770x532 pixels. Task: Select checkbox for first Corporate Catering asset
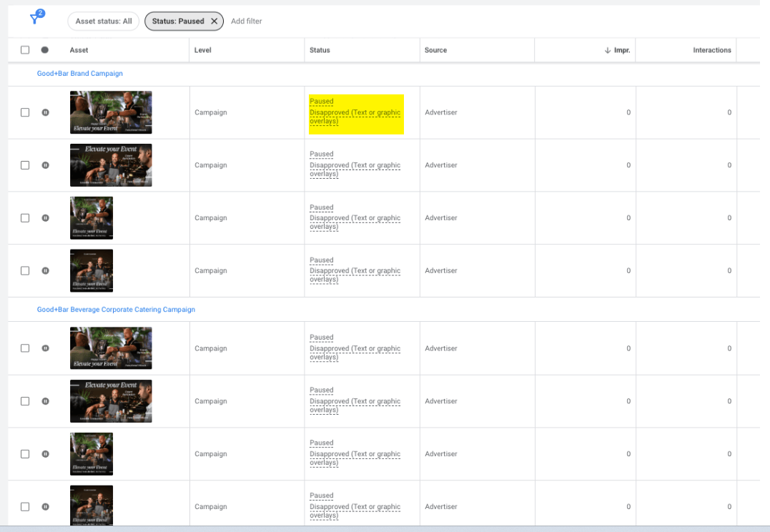(25, 348)
